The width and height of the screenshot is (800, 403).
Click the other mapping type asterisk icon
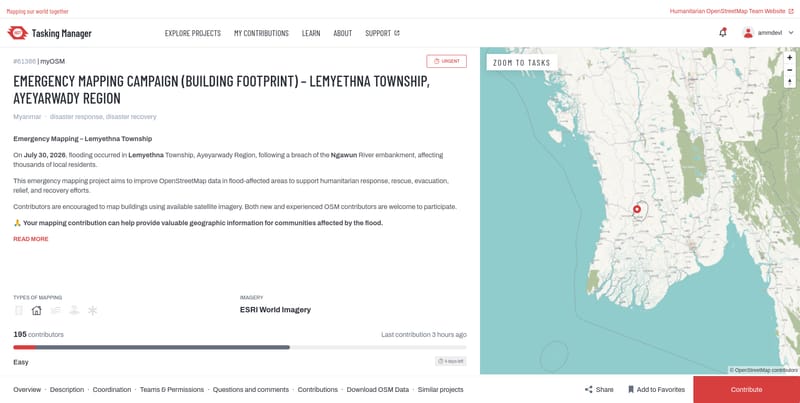tap(92, 310)
